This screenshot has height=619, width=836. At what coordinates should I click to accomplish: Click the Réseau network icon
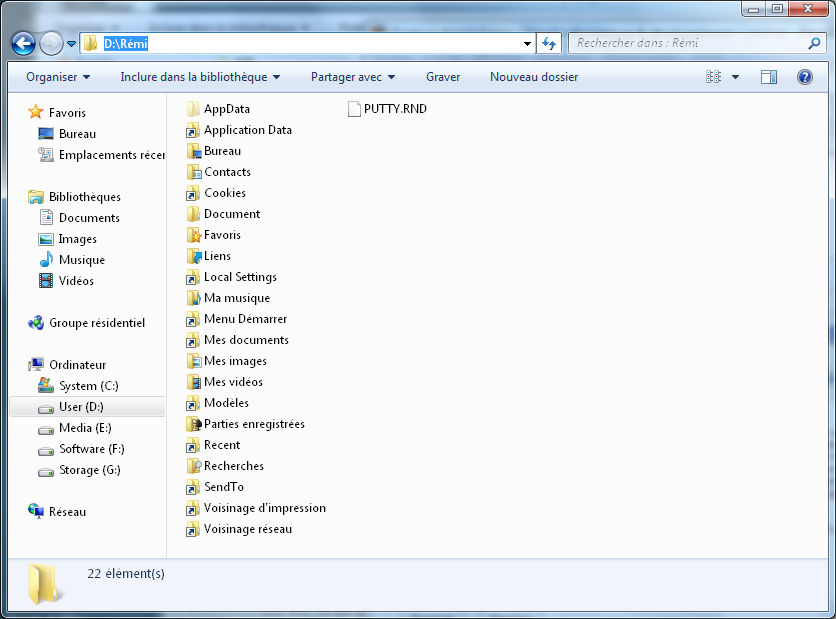pyautogui.click(x=36, y=512)
